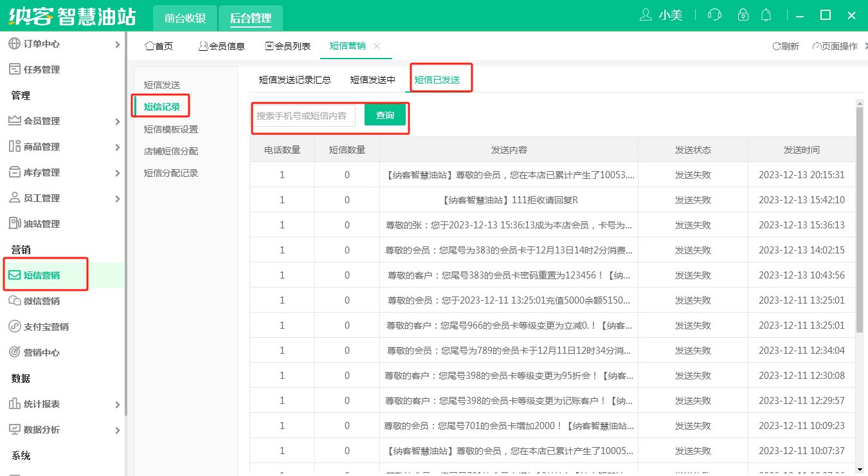Click the green 查询 button
Viewport: 868px width, 476px height.
(385, 115)
